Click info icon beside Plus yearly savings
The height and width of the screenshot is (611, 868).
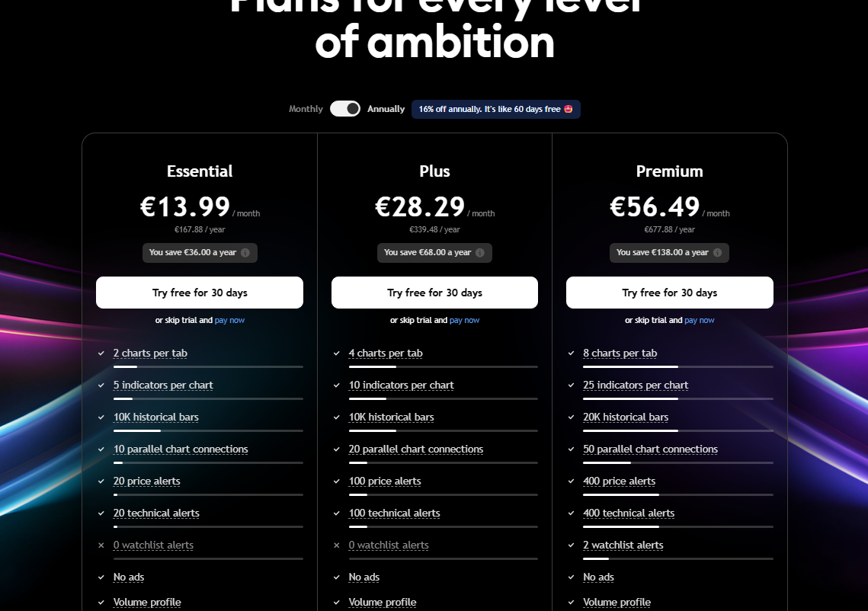coord(480,253)
